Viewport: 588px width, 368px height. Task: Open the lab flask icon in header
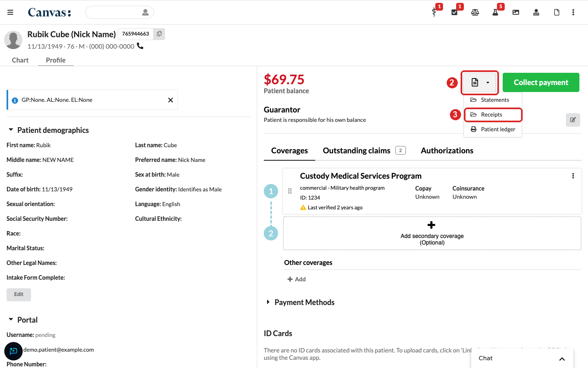(495, 12)
